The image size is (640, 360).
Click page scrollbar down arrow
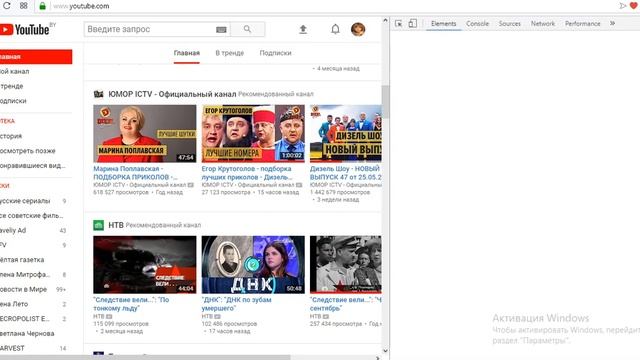click(x=385, y=350)
